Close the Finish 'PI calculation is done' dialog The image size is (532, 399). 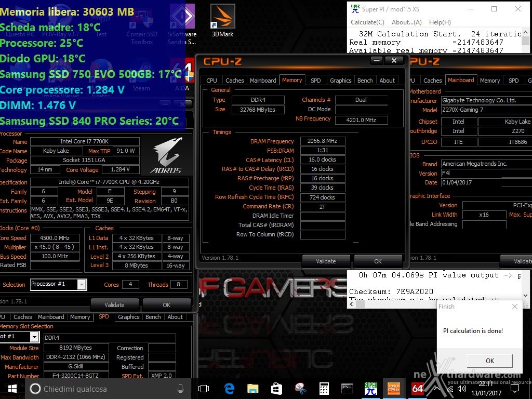click(515, 307)
